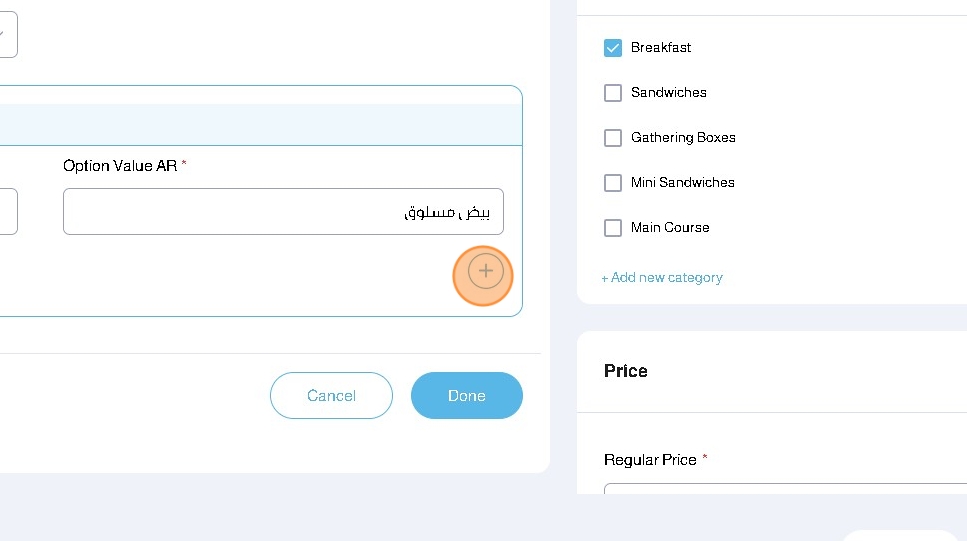Enable the Sandwiches category checkbox
The height and width of the screenshot is (541, 967).
[613, 93]
